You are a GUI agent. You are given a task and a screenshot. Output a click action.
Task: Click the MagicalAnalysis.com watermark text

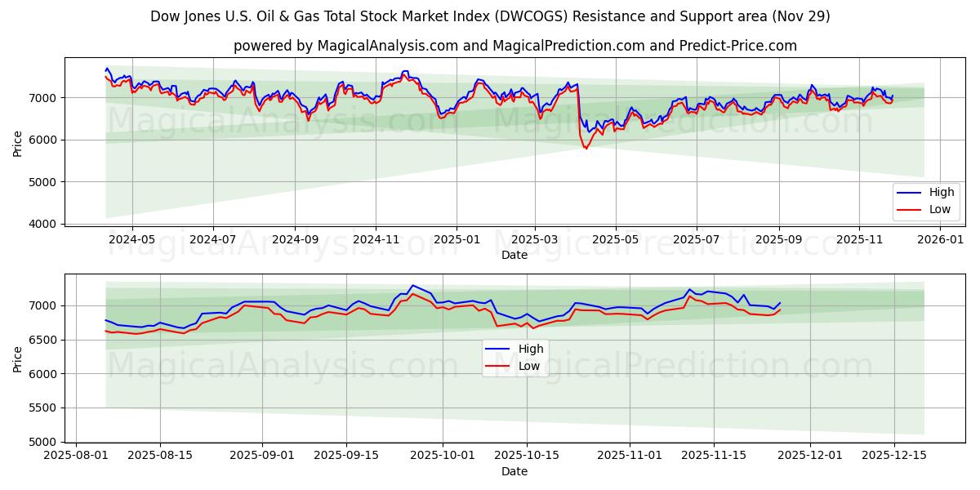click(x=269, y=124)
